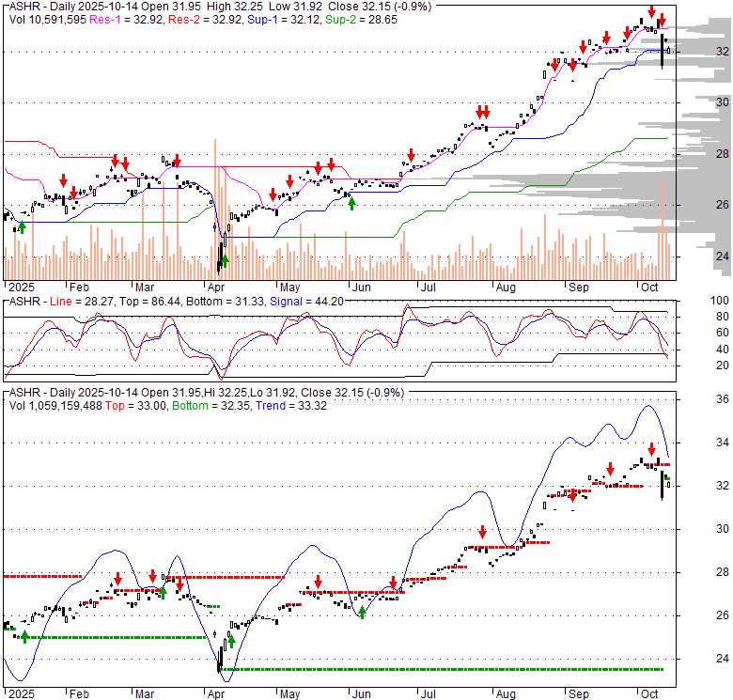This screenshot has width=733, height=700.
Task: Select the 'Top = 33.00' legend in bottom chart
Action: (x=135, y=406)
